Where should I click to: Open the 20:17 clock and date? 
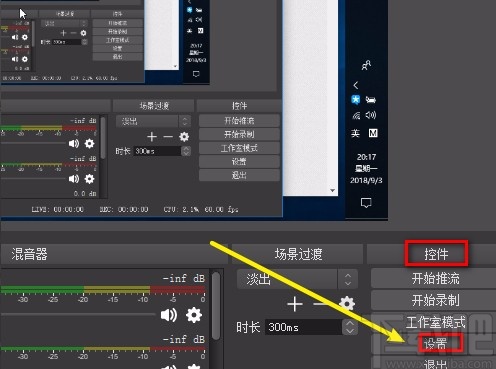point(366,168)
